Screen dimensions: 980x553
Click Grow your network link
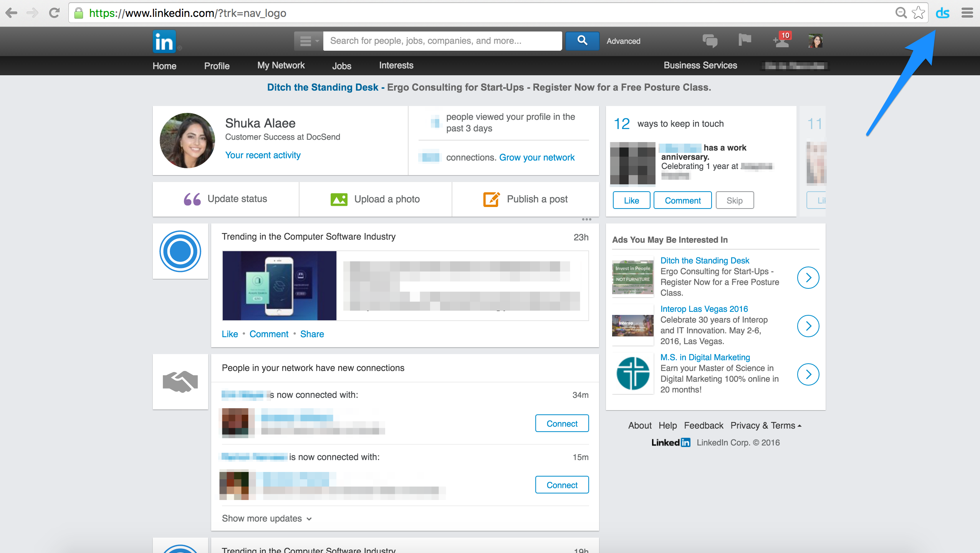pyautogui.click(x=537, y=157)
